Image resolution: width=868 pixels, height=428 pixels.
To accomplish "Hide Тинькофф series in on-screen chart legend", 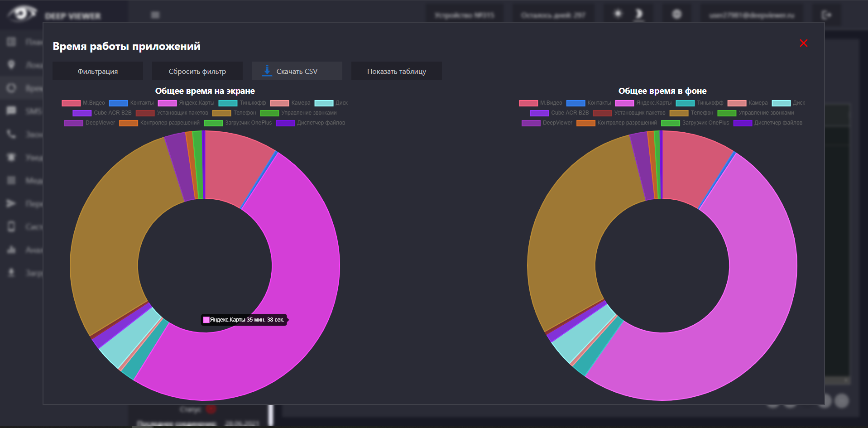I will 242,103.
